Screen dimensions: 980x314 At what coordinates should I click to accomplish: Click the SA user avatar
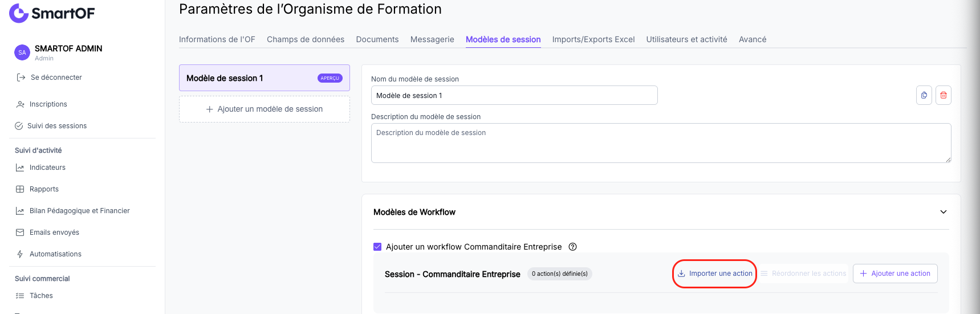click(x=22, y=52)
